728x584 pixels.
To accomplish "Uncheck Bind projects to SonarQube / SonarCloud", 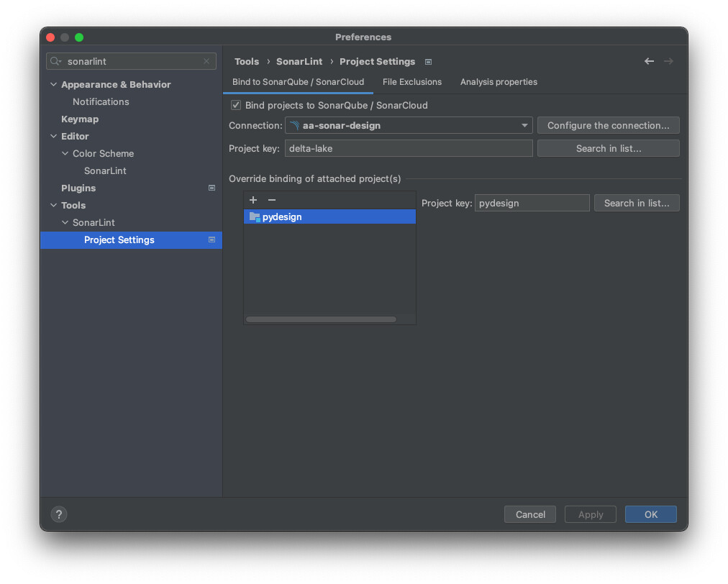I will pyautogui.click(x=236, y=106).
